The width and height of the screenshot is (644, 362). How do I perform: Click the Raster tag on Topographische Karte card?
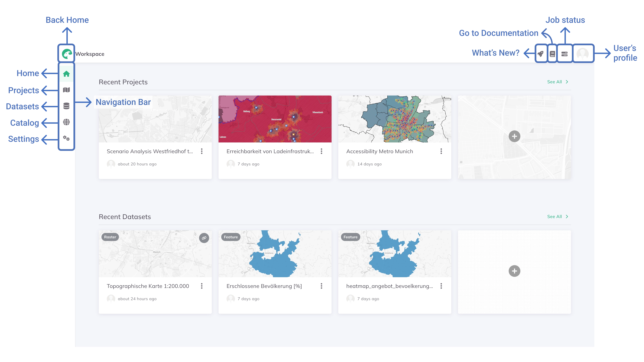(x=110, y=237)
